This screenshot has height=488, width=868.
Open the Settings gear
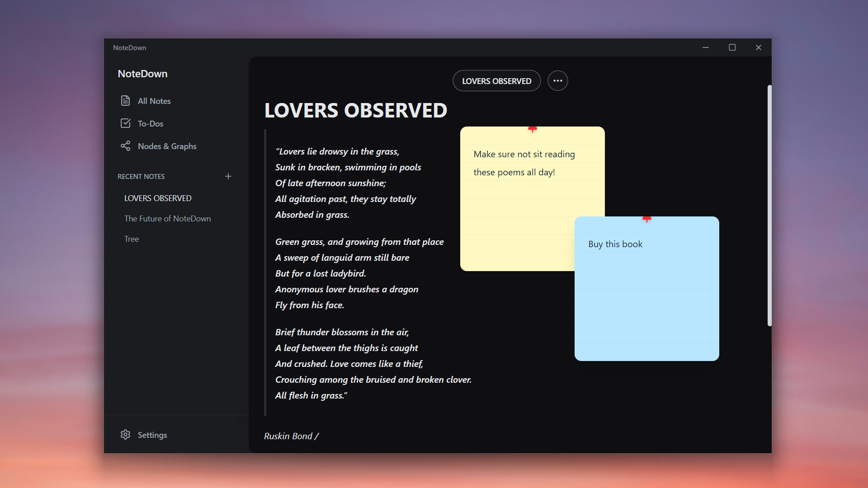point(125,435)
